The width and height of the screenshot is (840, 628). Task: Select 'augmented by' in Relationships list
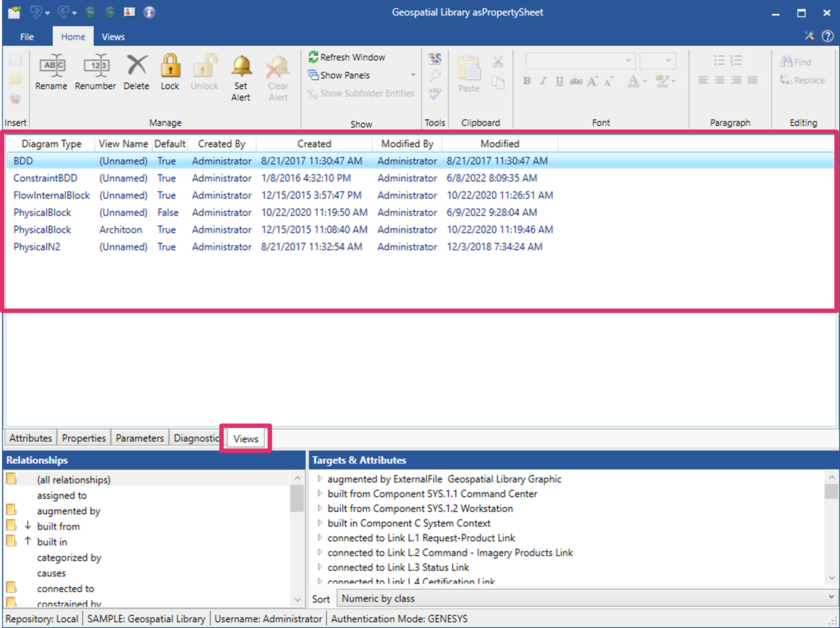click(69, 511)
